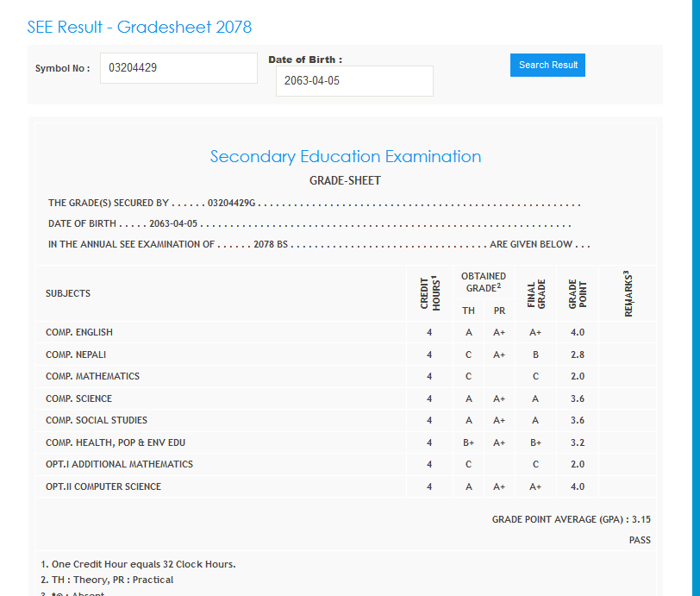
Task: Select the COMP. SCIENCE subject row
Action: (78, 398)
